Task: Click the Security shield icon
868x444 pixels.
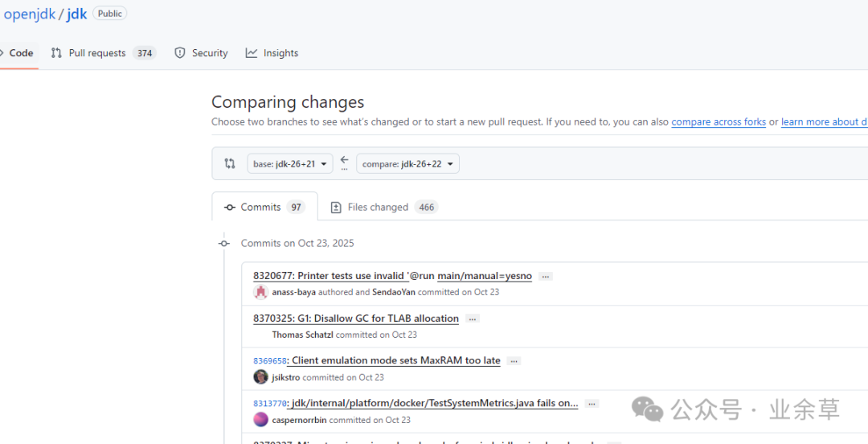Action: coord(180,53)
